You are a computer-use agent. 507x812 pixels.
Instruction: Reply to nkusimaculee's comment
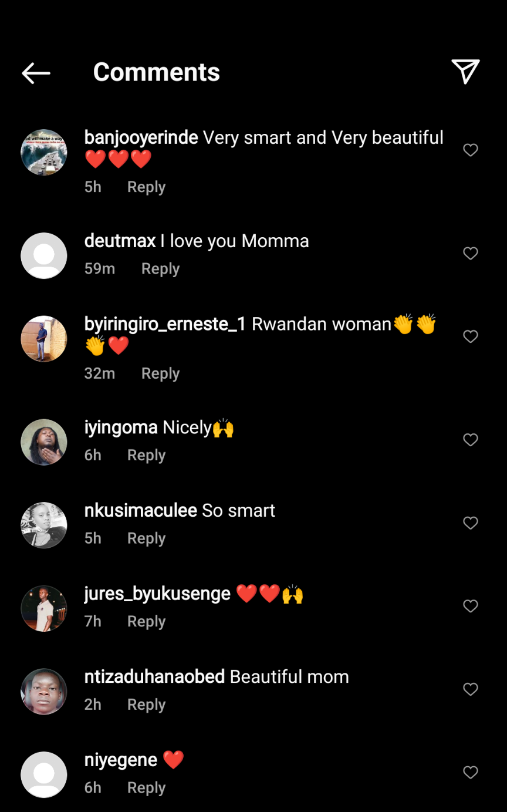(147, 538)
